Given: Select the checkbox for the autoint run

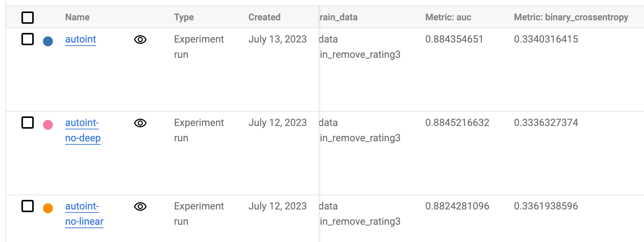Looking at the screenshot, I should click(x=27, y=38).
